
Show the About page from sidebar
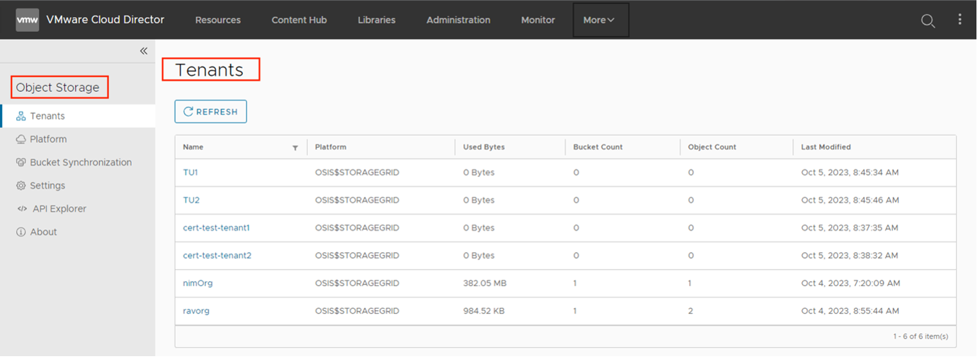(x=43, y=232)
